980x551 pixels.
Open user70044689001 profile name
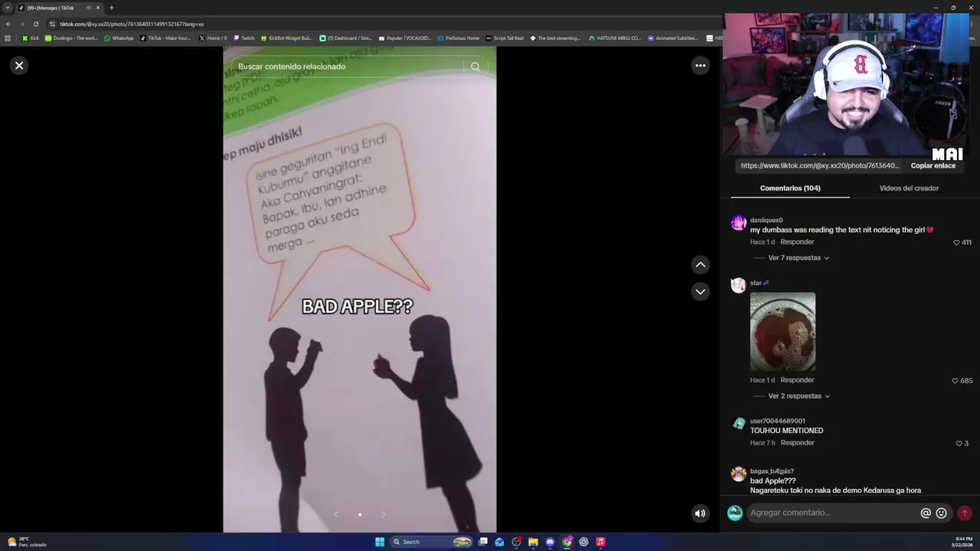778,421
